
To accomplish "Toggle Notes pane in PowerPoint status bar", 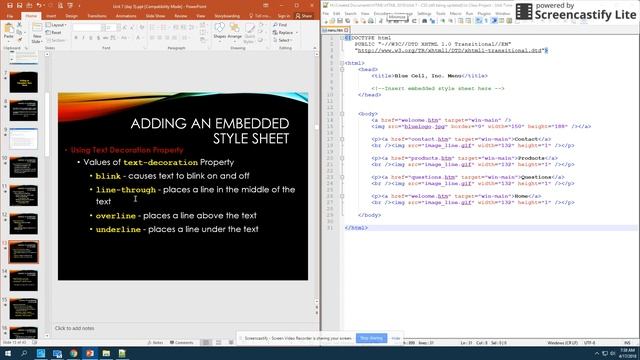I will [x=156, y=343].
